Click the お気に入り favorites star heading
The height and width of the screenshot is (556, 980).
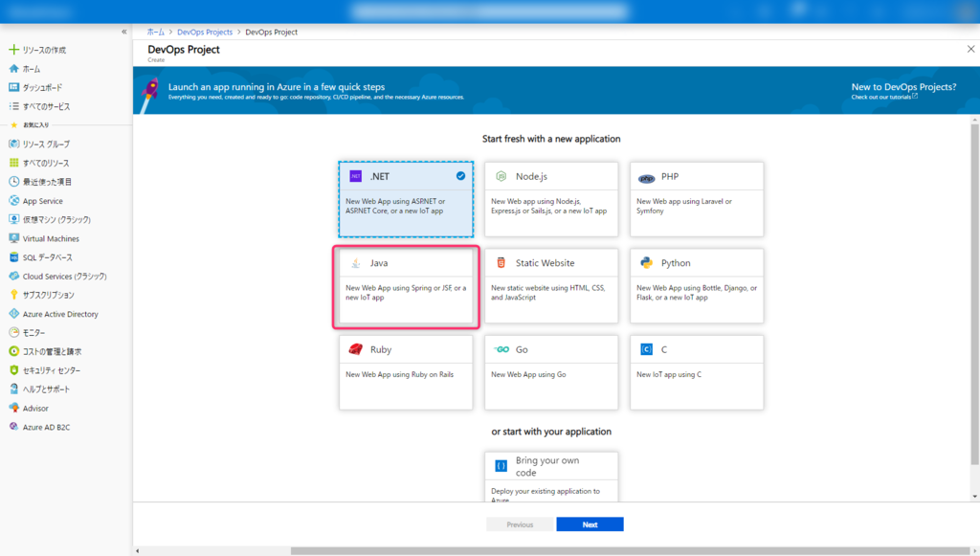[x=30, y=125]
